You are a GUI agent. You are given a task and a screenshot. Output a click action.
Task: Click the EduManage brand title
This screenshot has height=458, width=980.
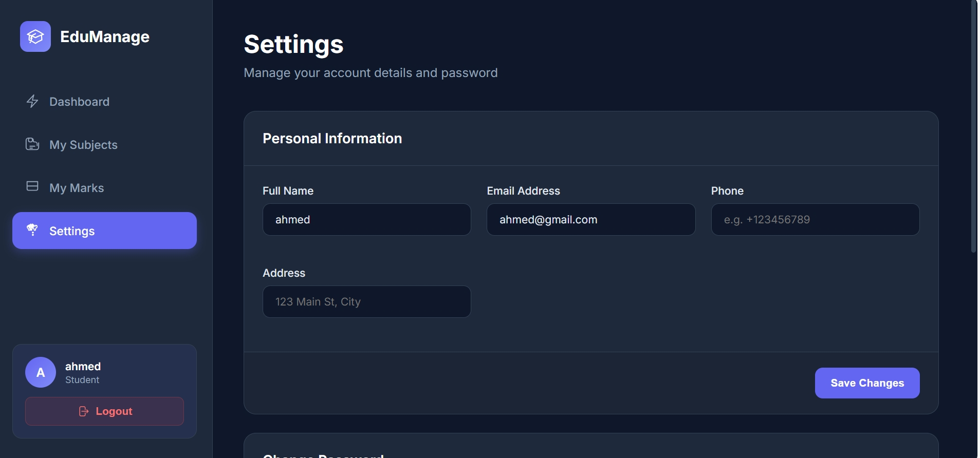pyautogui.click(x=105, y=37)
